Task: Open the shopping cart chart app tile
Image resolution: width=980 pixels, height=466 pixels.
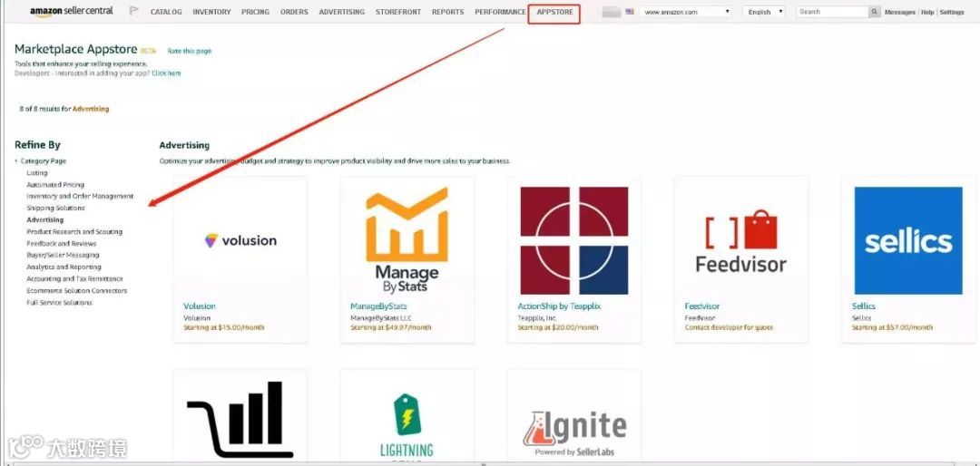Action: pyautogui.click(x=240, y=419)
